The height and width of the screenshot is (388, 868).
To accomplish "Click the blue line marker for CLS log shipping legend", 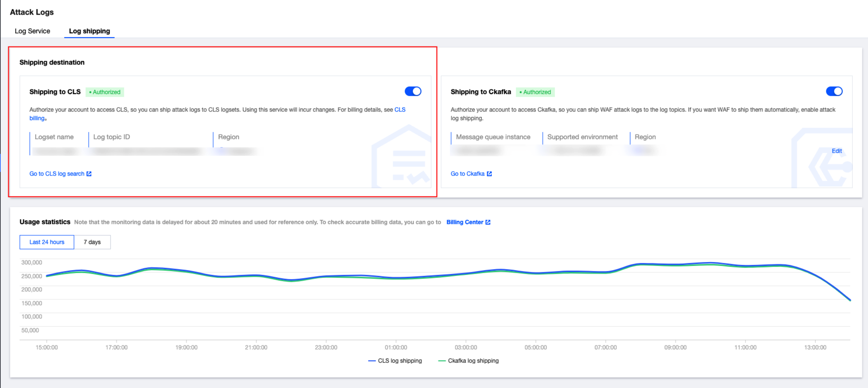I will tap(372, 361).
